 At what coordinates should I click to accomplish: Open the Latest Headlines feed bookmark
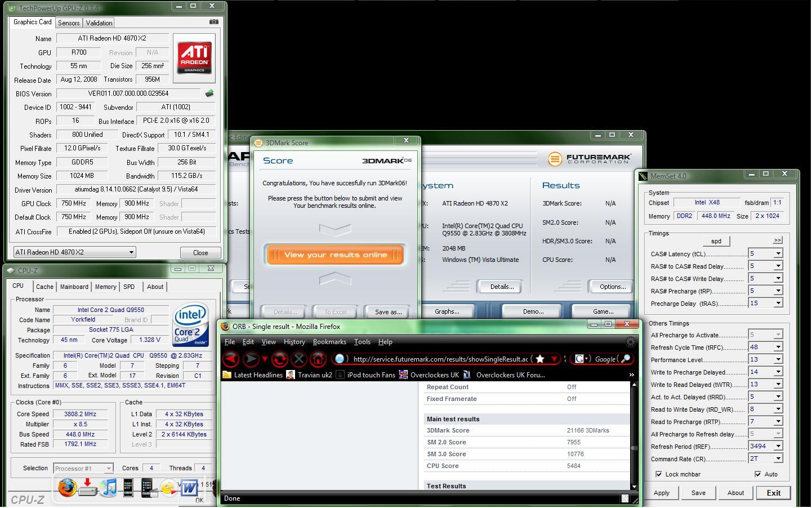[x=253, y=375]
